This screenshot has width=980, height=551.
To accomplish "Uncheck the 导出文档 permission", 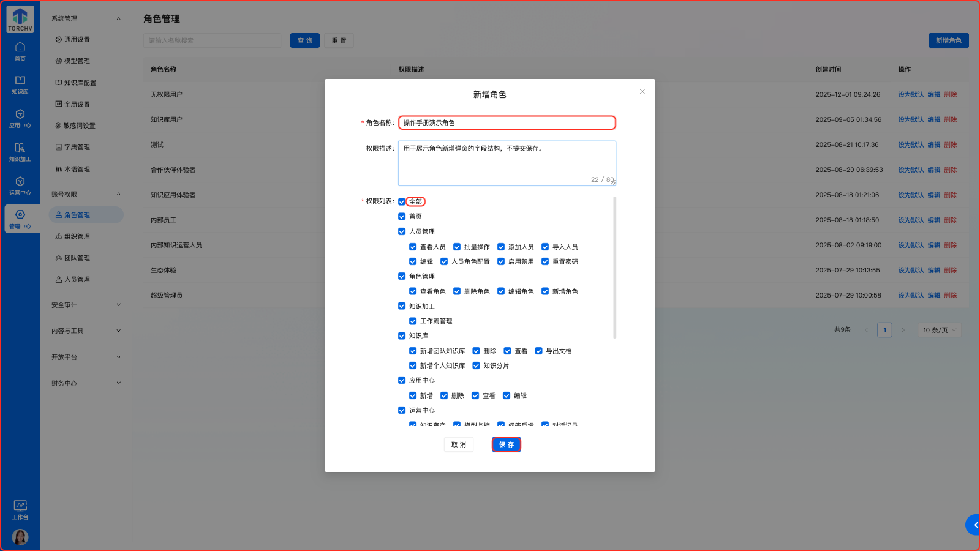I will [x=538, y=351].
